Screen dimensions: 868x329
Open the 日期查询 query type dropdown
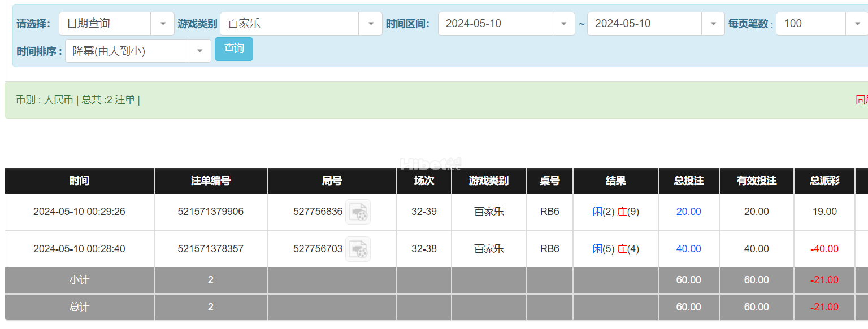pos(117,24)
